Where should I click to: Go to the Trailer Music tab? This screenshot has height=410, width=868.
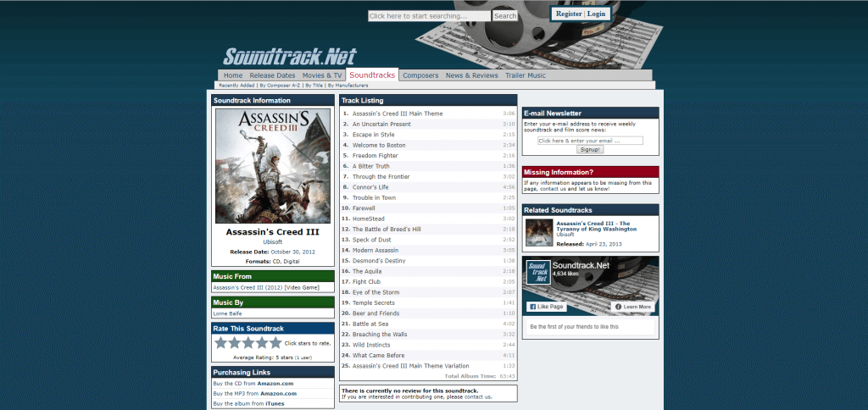click(x=526, y=75)
